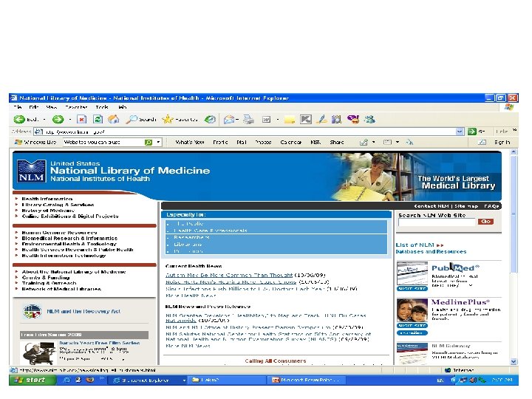This screenshot has height=399, width=532.
Task: Go to Home page via house icon
Action: coord(113,120)
